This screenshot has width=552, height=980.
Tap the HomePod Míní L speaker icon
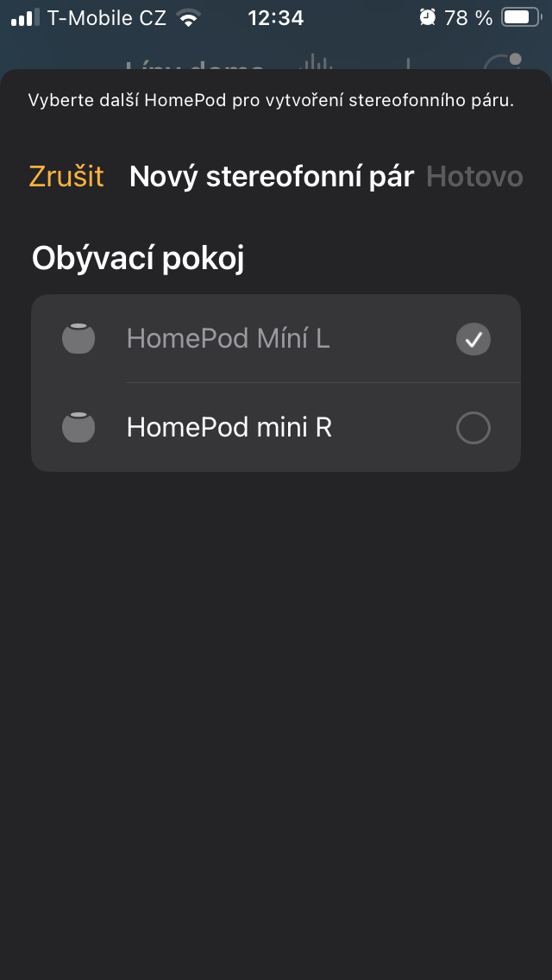78,339
